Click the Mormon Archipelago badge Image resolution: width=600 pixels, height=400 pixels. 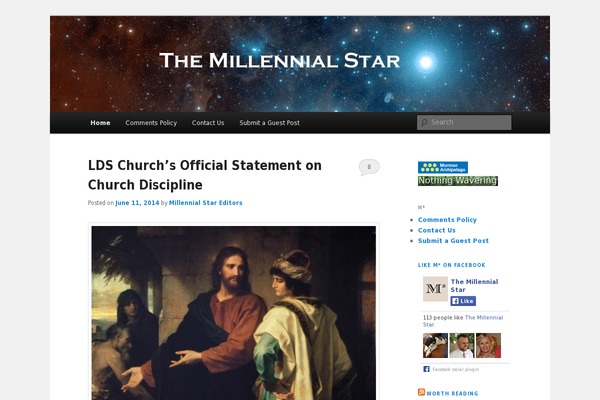443,167
